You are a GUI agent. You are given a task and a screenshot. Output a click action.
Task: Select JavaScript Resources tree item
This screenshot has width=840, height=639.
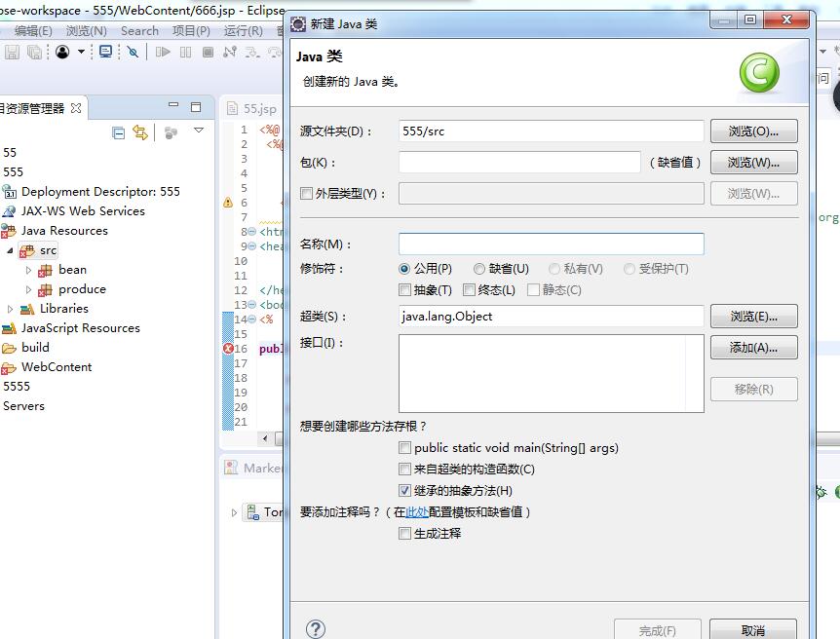pyautogui.click(x=81, y=328)
